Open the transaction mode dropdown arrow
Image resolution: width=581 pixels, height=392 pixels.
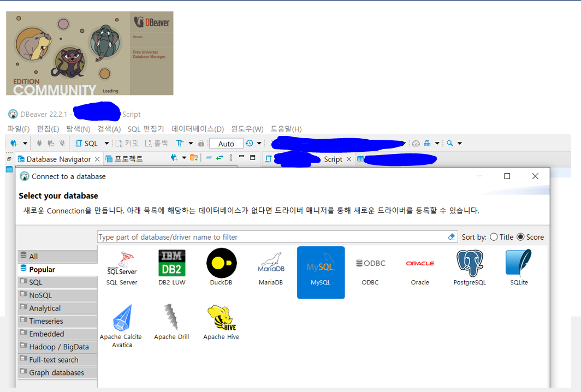point(191,143)
